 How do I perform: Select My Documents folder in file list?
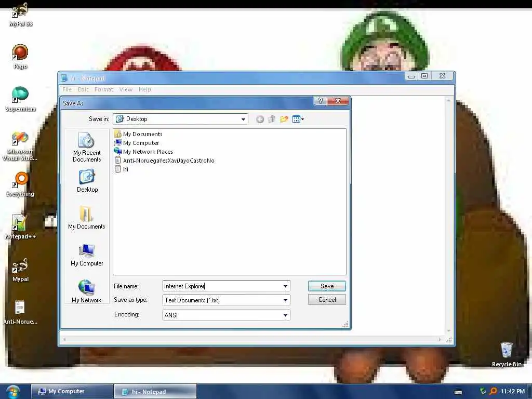138,134
